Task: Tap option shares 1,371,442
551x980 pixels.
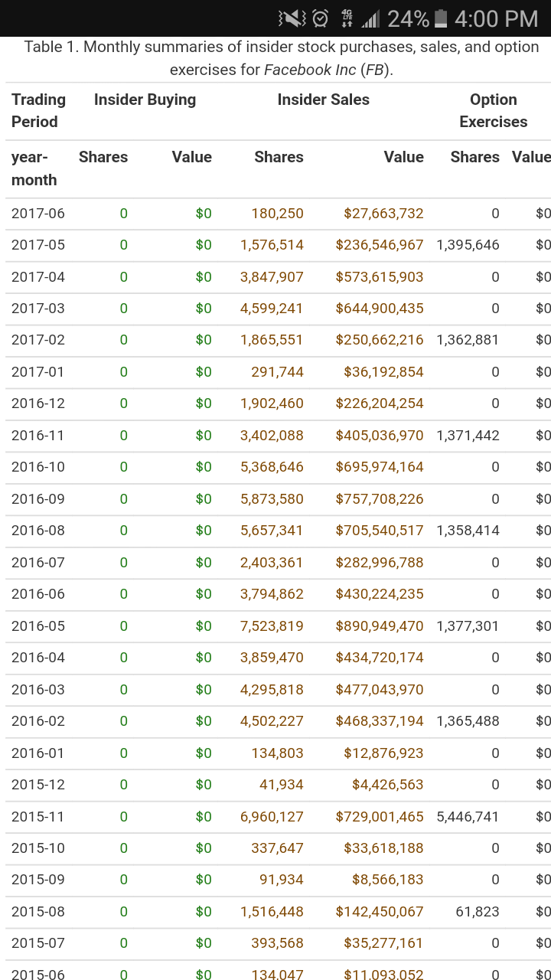Action: (468, 436)
